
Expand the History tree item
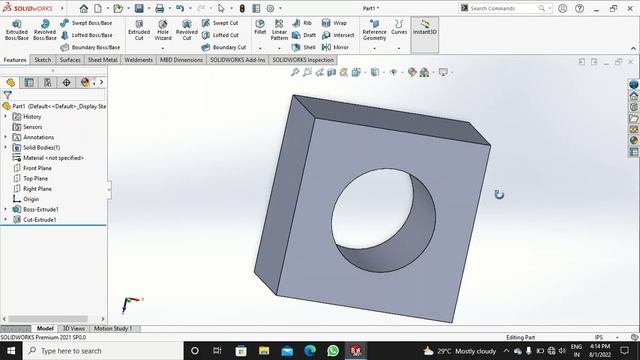pos(6,117)
